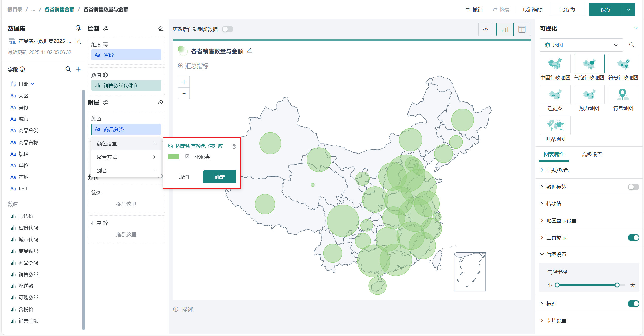Viewport: 644px width, 336px height.
Task: Open the 聚合方式 submenu item
Action: [126, 157]
